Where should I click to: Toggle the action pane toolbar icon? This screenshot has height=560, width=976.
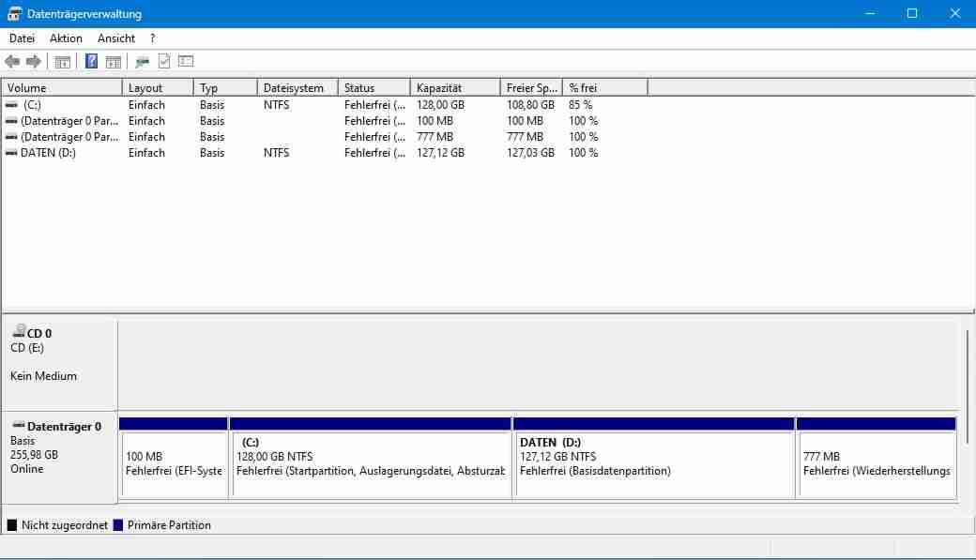point(113,62)
